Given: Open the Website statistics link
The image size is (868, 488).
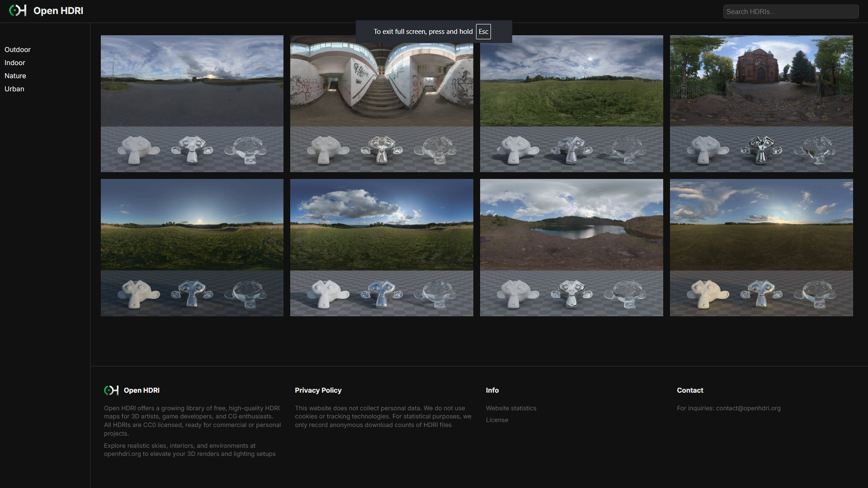Looking at the screenshot, I should tap(511, 408).
